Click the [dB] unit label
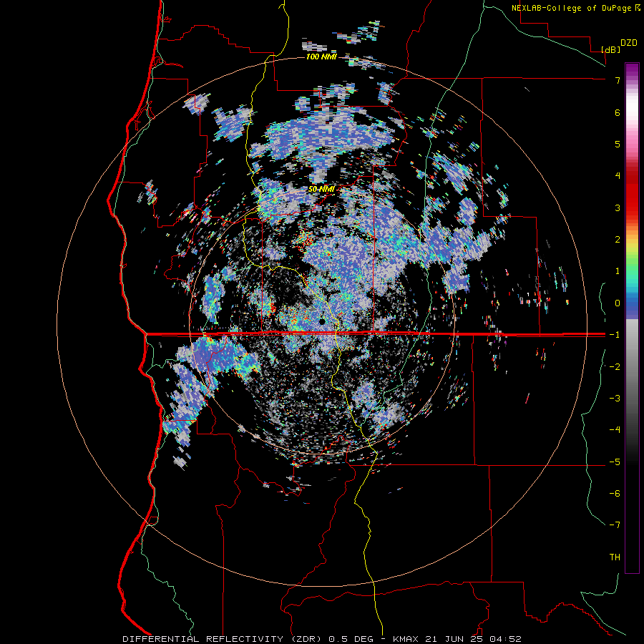 pos(610,49)
